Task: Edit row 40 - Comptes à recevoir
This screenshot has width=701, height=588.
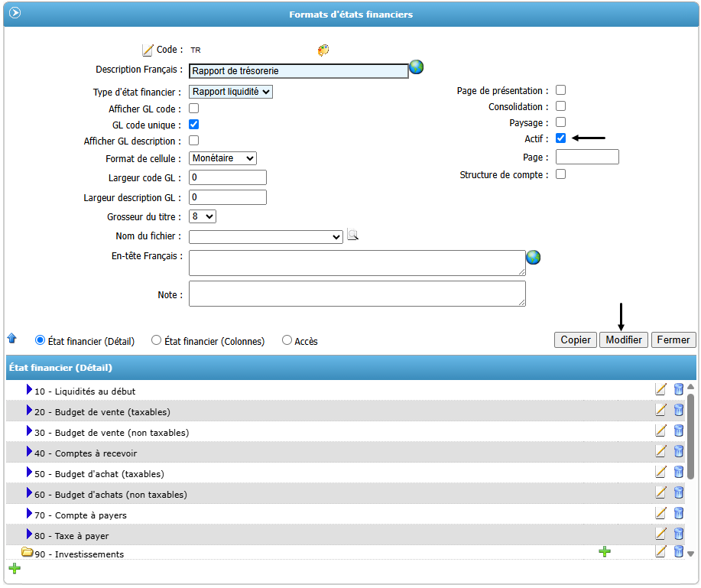Action: 660,451
